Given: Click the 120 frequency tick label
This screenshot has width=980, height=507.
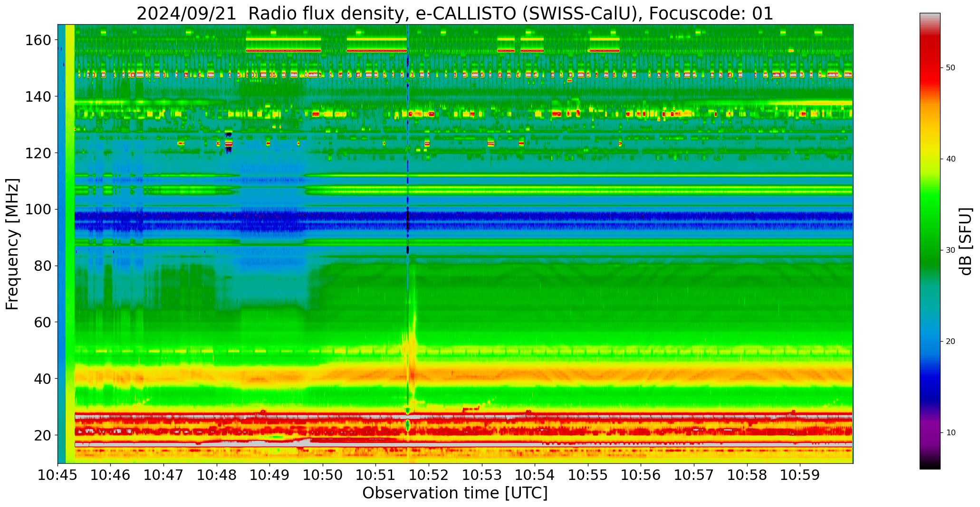Looking at the screenshot, I should 38,153.
